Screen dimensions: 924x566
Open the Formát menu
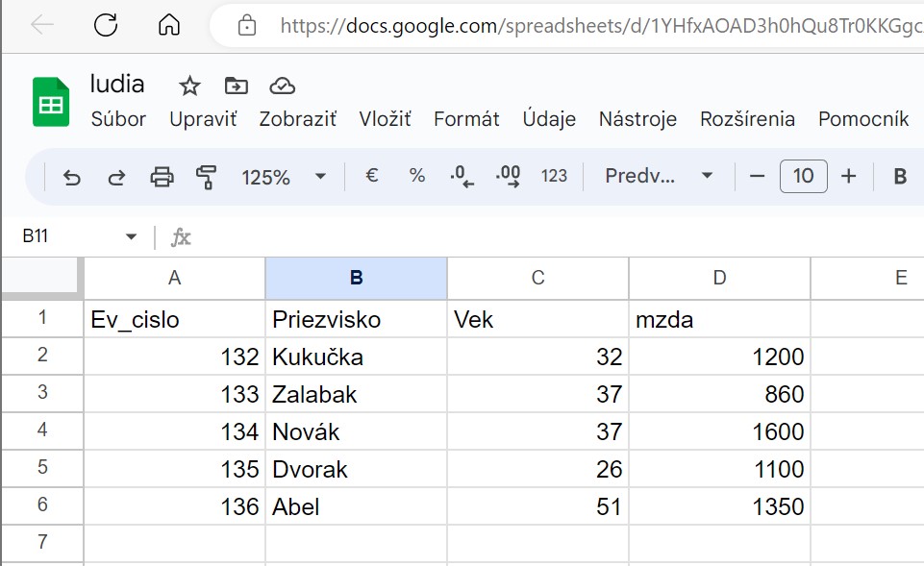pos(466,119)
